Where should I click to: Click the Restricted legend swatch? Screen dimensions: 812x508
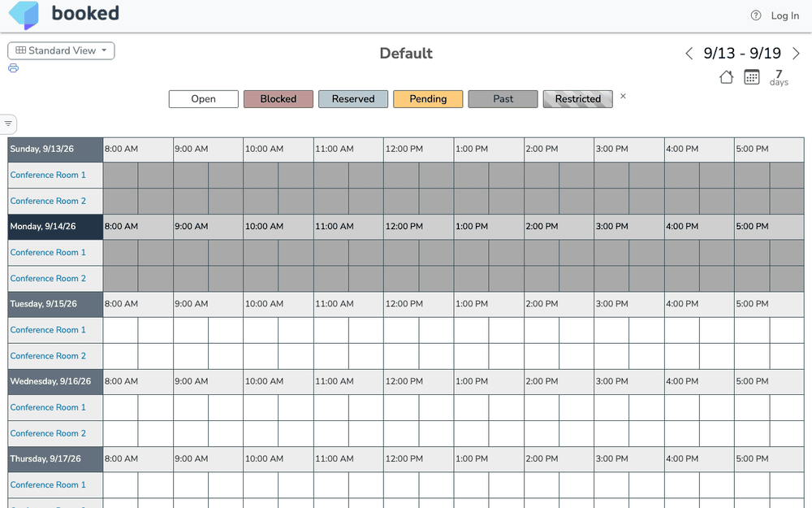(578, 99)
